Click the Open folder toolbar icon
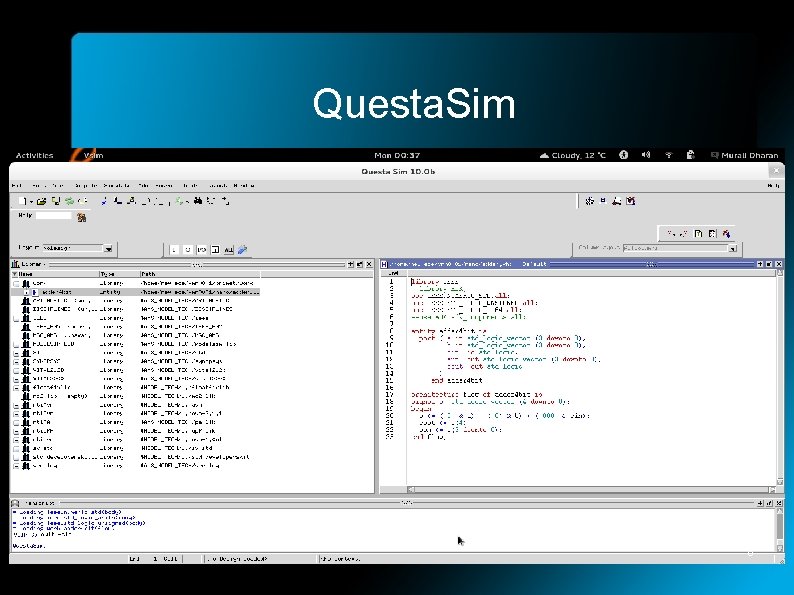The height and width of the screenshot is (595, 794). 42,201
